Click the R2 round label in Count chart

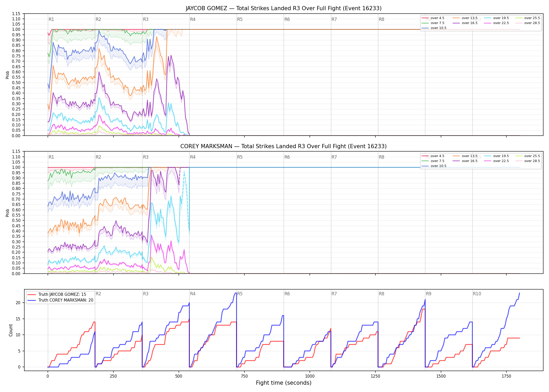click(x=98, y=294)
